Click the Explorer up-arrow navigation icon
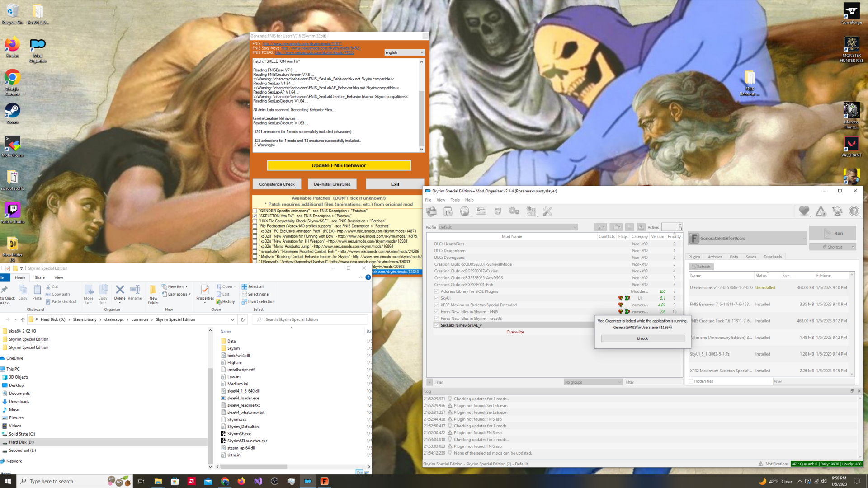The height and width of the screenshot is (488, 868). click(23, 319)
